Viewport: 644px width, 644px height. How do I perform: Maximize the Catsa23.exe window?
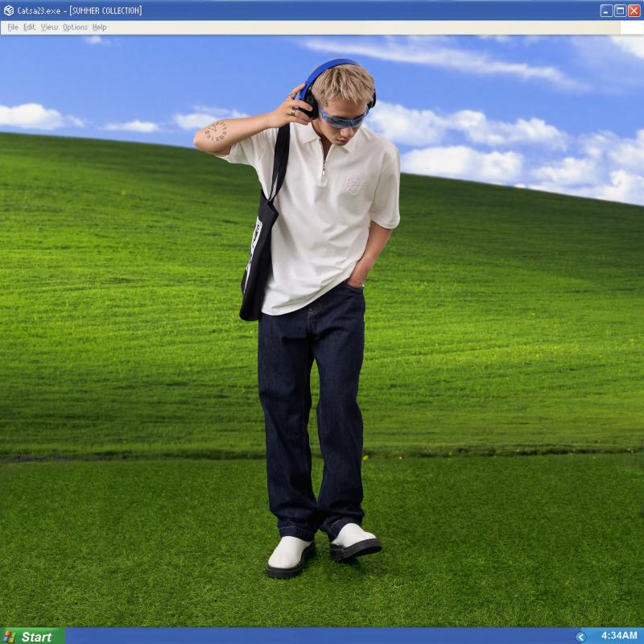(x=620, y=10)
